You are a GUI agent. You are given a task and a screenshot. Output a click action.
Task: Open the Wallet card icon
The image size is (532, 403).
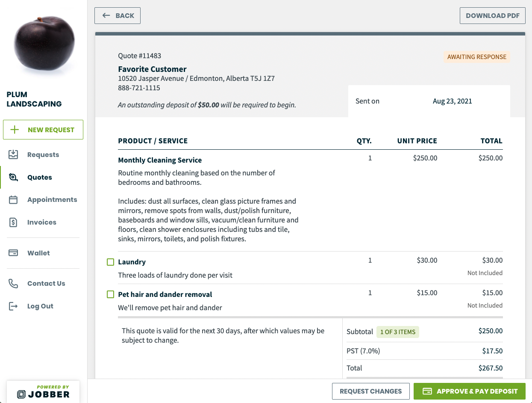(13, 253)
